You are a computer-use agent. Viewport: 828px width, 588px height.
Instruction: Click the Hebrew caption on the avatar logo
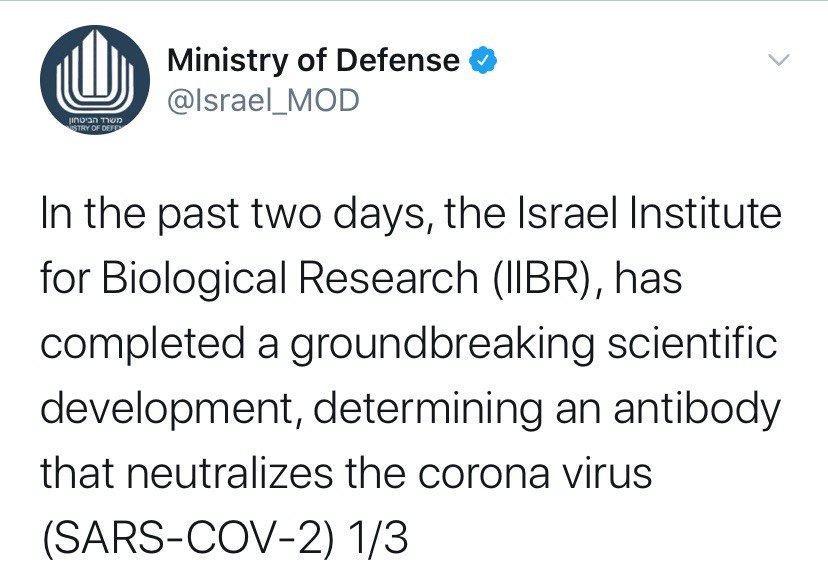(x=96, y=120)
